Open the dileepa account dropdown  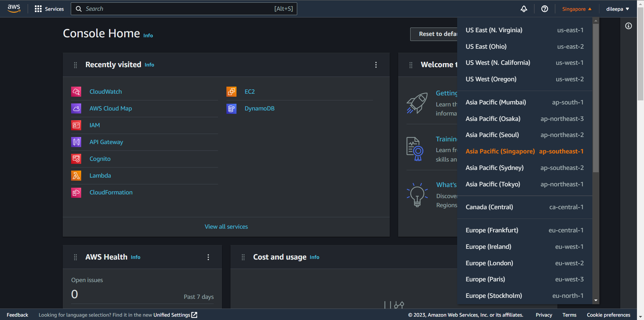pos(618,9)
